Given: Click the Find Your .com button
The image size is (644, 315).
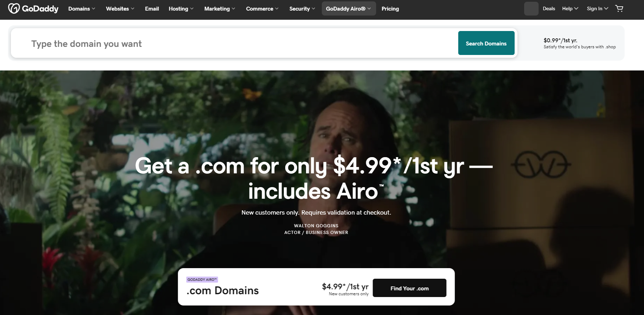Looking at the screenshot, I should pyautogui.click(x=410, y=288).
